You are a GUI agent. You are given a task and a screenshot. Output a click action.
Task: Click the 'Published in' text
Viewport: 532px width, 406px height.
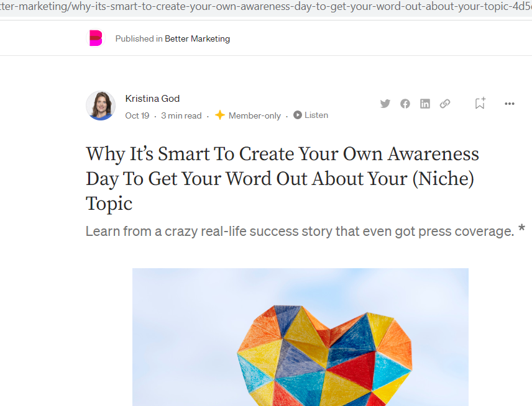pyautogui.click(x=139, y=38)
